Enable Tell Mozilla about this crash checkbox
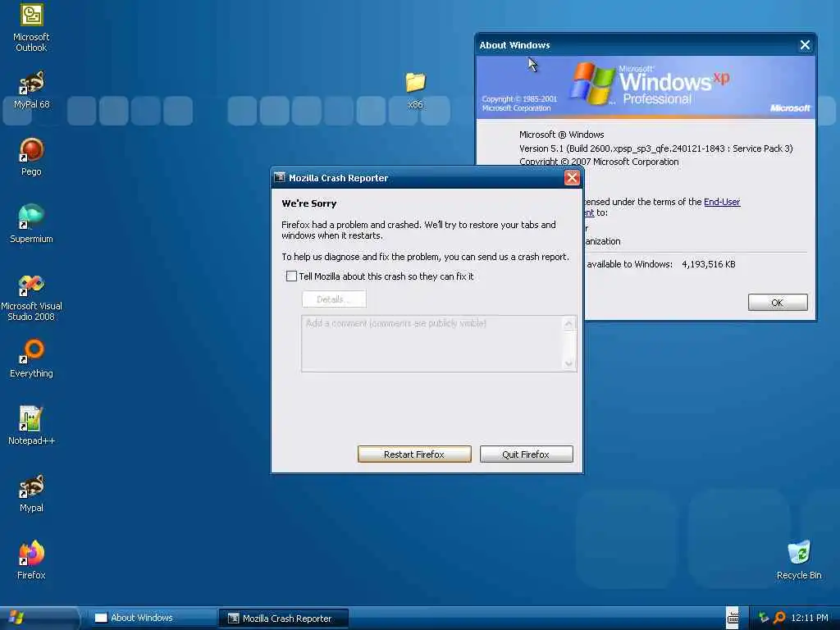This screenshot has height=630, width=840. pos(291,276)
